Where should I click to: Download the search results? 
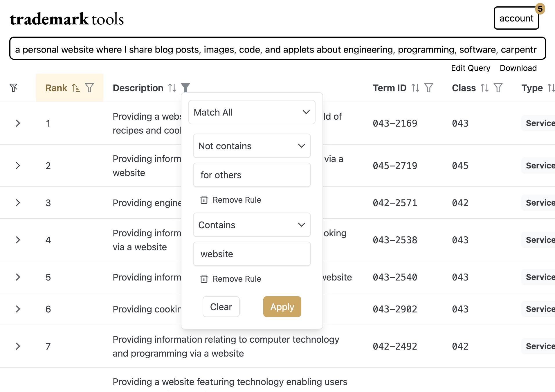click(x=518, y=68)
